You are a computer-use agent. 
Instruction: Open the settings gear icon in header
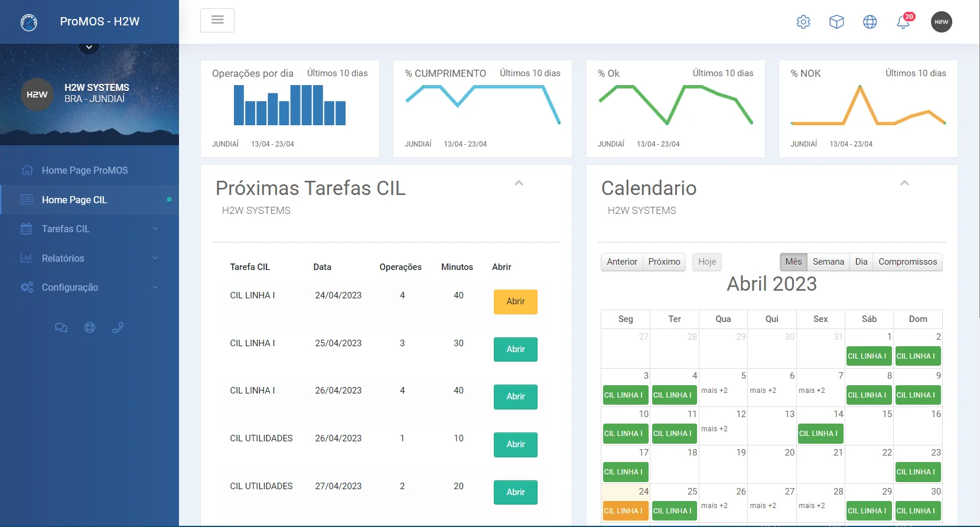pos(803,22)
